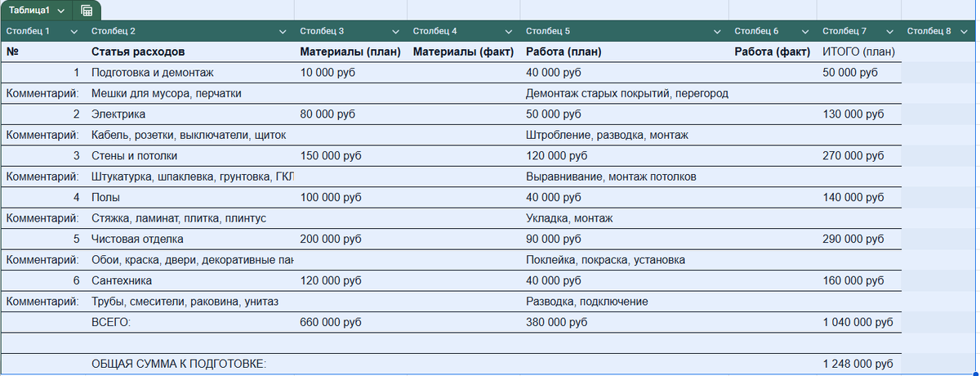Click the '10 000 руб' materials cell
This screenshot has width=980, height=376.
[351, 73]
